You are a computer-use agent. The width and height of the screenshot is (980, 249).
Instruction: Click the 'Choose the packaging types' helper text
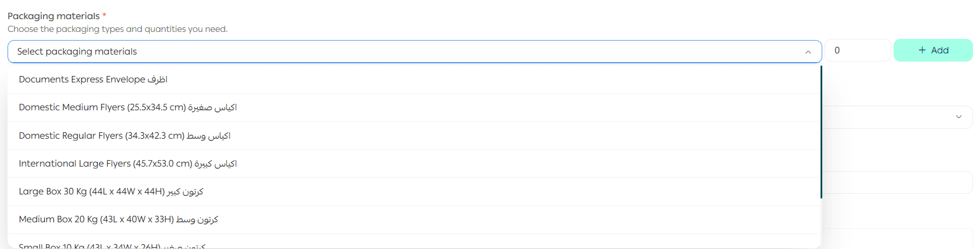(117, 29)
